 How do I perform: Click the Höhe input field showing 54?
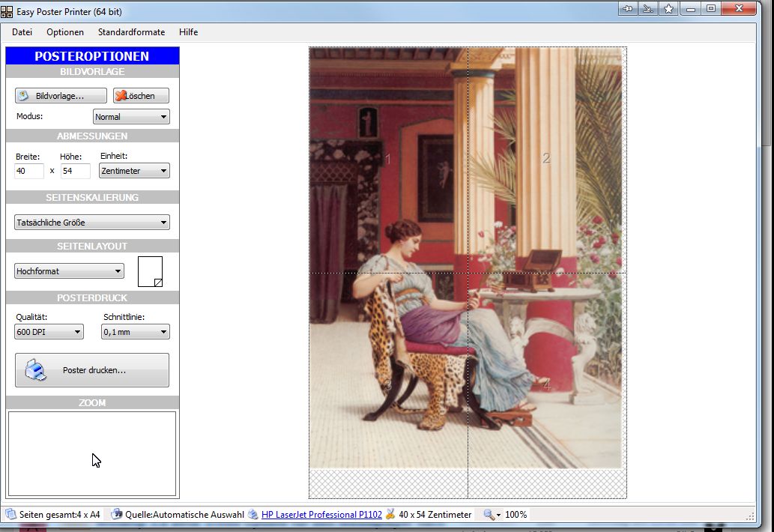pyautogui.click(x=76, y=171)
